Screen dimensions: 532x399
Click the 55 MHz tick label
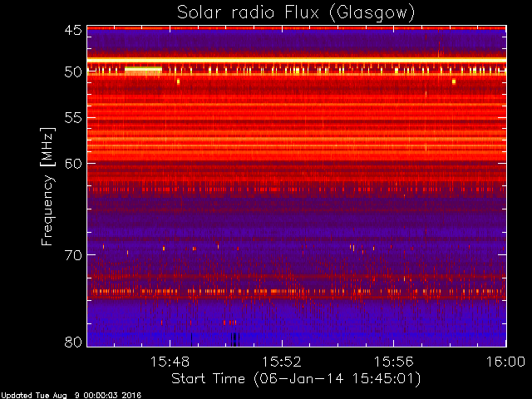pos(73,118)
